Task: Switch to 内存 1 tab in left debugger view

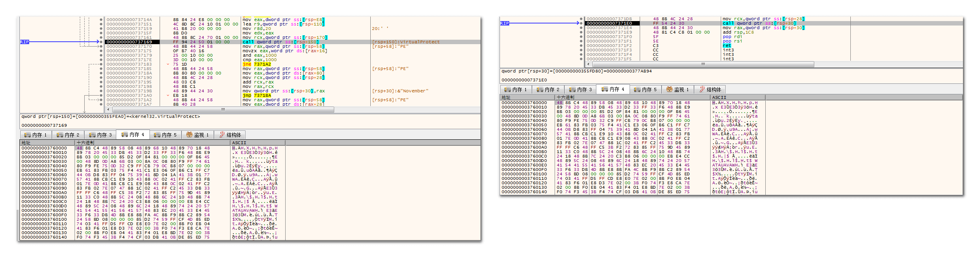Action: tap(36, 135)
